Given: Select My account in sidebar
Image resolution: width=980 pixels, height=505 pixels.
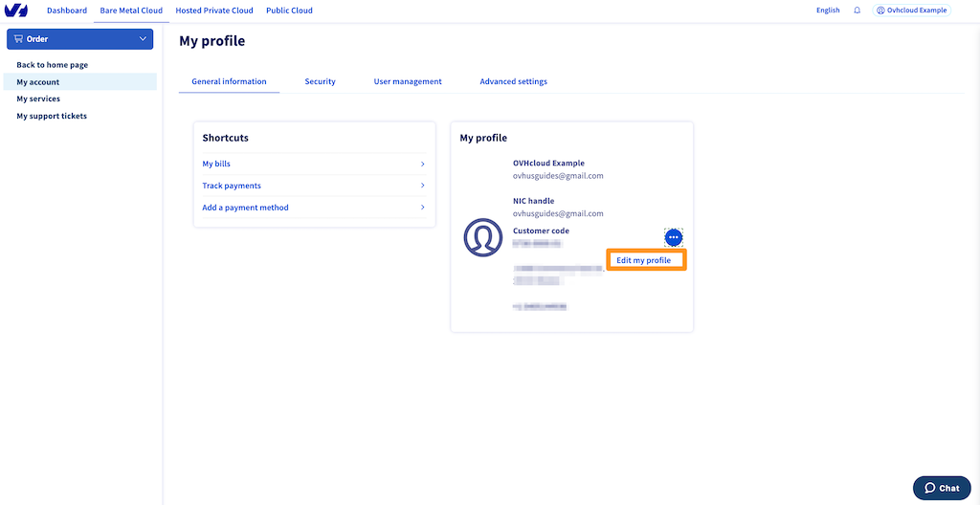Looking at the screenshot, I should (x=80, y=82).
